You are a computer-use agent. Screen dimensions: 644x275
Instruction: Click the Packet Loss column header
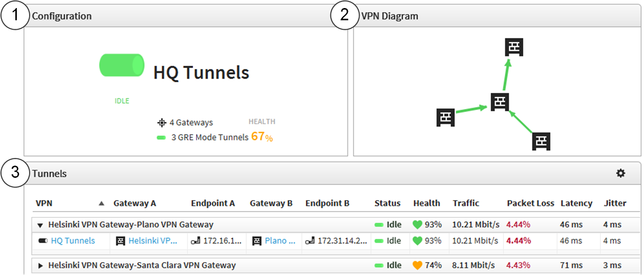pyautogui.click(x=530, y=203)
